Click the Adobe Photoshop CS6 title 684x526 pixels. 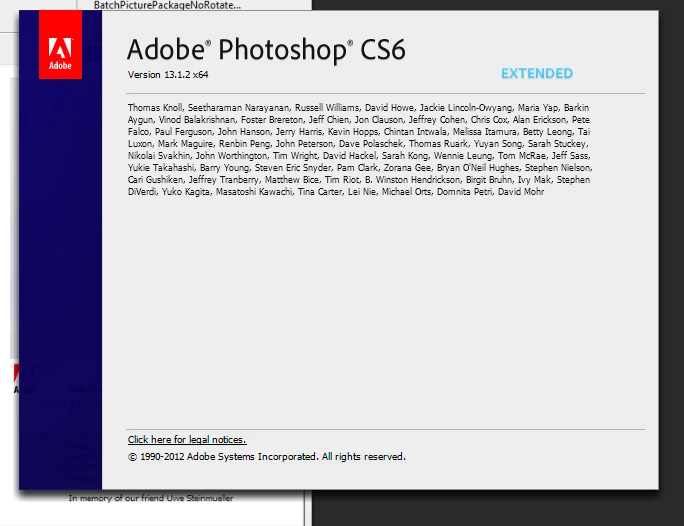(x=267, y=49)
